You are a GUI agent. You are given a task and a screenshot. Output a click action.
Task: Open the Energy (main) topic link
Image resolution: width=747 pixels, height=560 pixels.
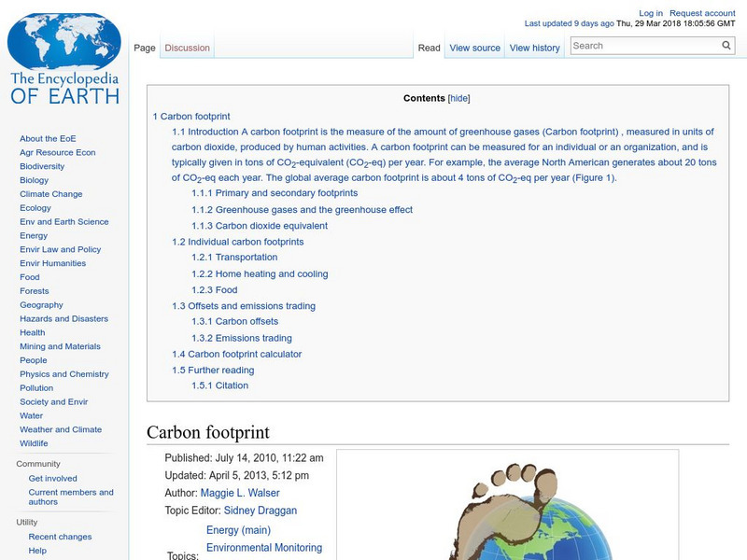coord(238,530)
